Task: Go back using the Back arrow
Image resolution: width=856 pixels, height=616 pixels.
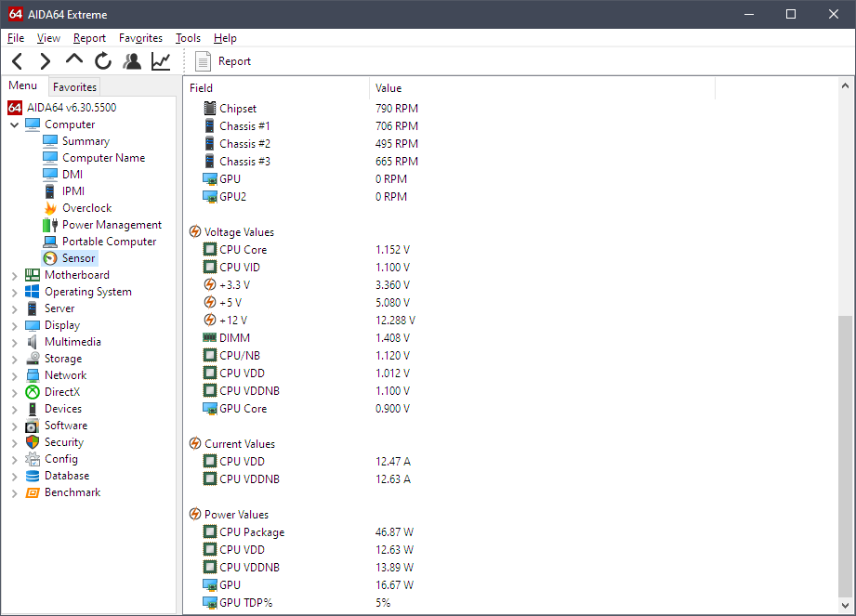Action: pyautogui.click(x=17, y=61)
